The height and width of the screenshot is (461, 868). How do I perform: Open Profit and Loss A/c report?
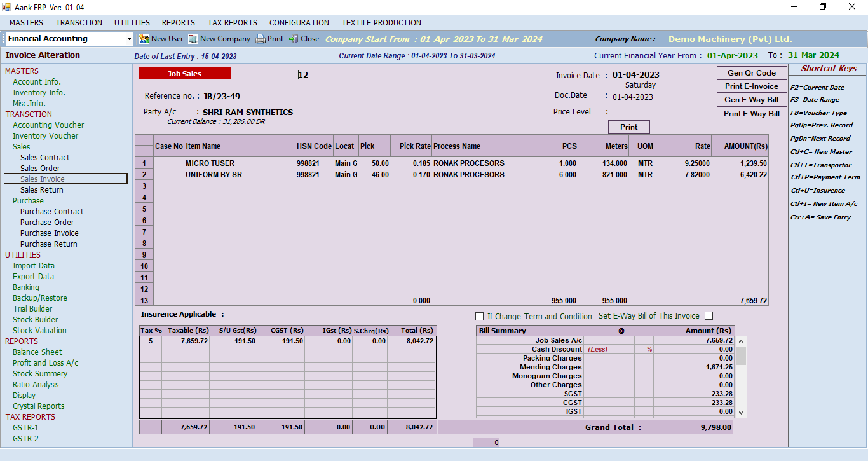tap(46, 363)
